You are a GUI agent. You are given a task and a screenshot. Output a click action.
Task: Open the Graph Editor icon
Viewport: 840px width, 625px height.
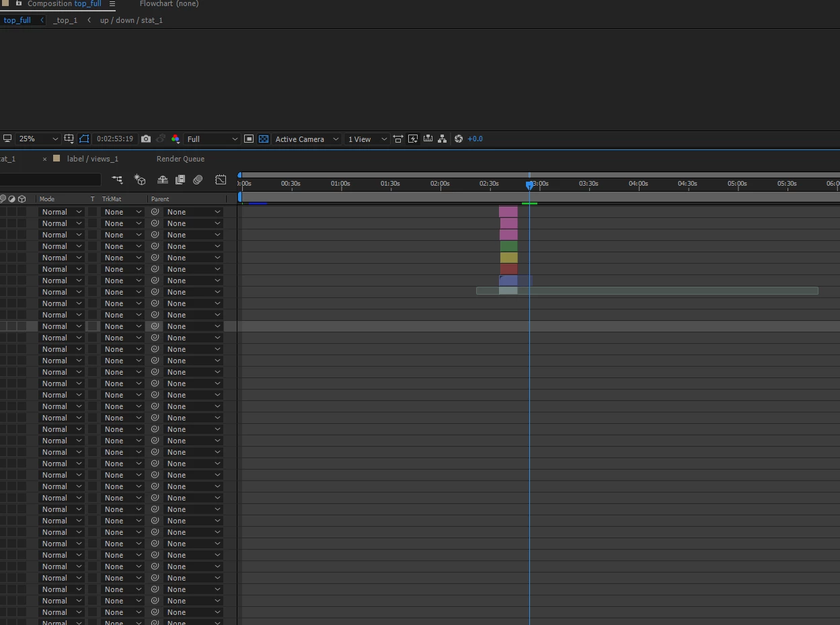(x=221, y=180)
